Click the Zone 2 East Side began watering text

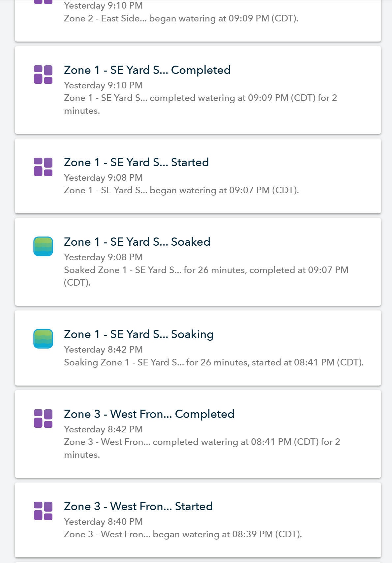click(x=181, y=18)
